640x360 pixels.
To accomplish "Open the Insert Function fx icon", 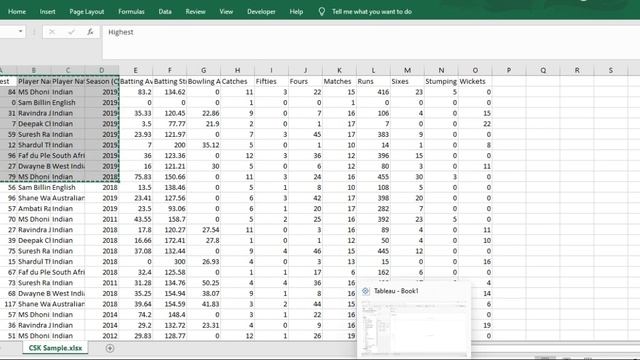I will [90, 32].
